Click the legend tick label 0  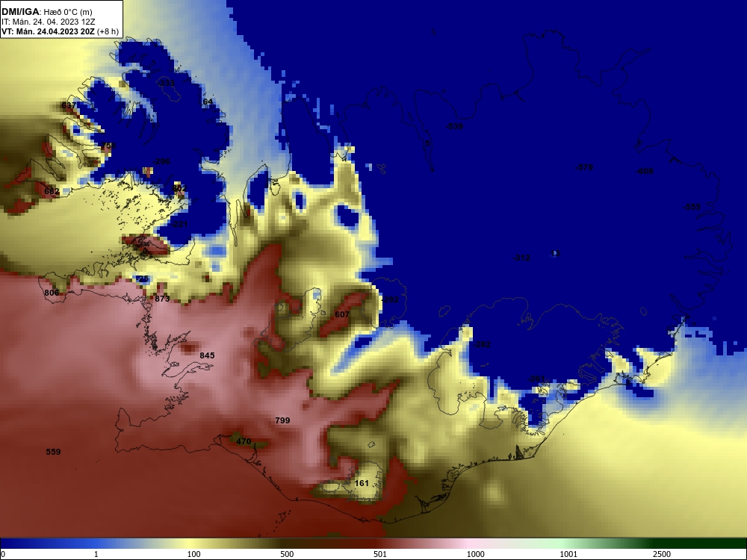(3, 554)
